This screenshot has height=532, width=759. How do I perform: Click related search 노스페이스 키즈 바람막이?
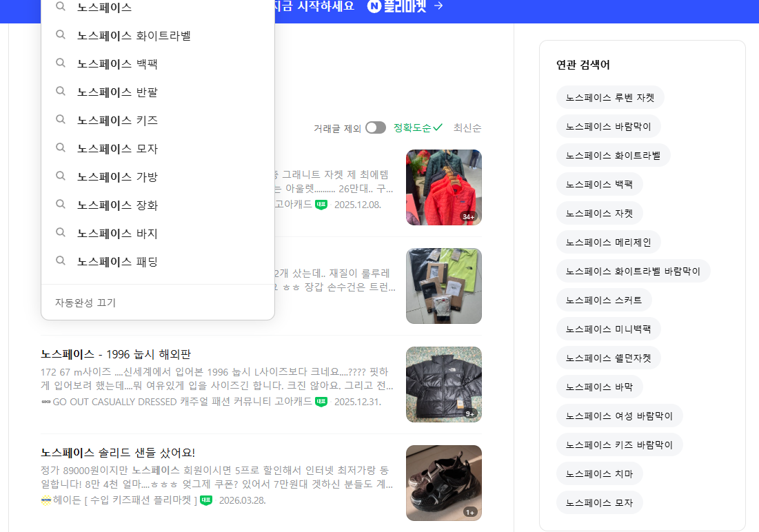tap(620, 445)
